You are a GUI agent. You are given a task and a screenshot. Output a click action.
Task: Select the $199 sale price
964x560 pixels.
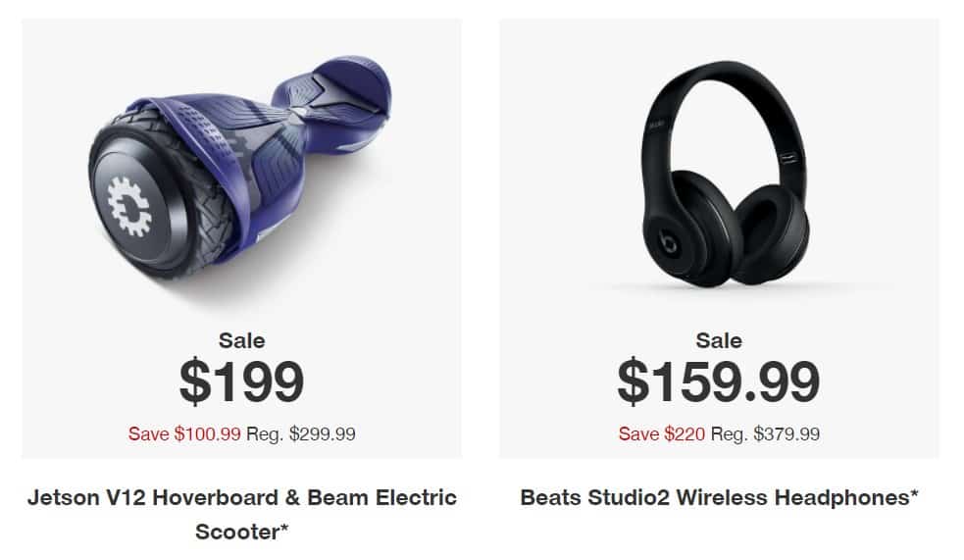241,382
